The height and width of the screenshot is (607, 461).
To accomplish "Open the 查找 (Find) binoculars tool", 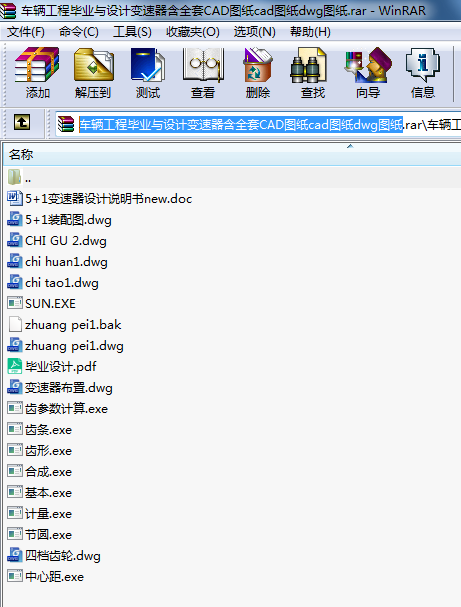I will [313, 73].
